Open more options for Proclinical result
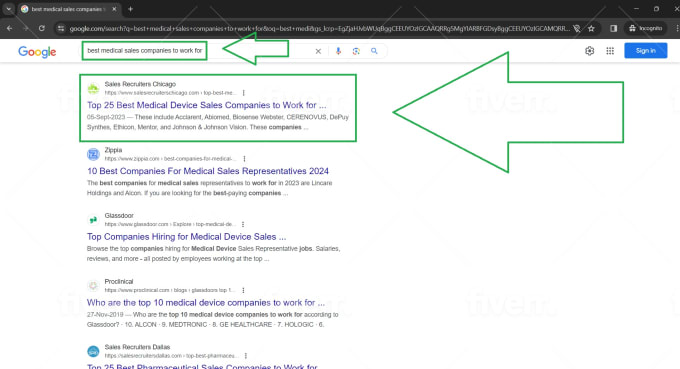The height and width of the screenshot is (369, 680). (243, 290)
